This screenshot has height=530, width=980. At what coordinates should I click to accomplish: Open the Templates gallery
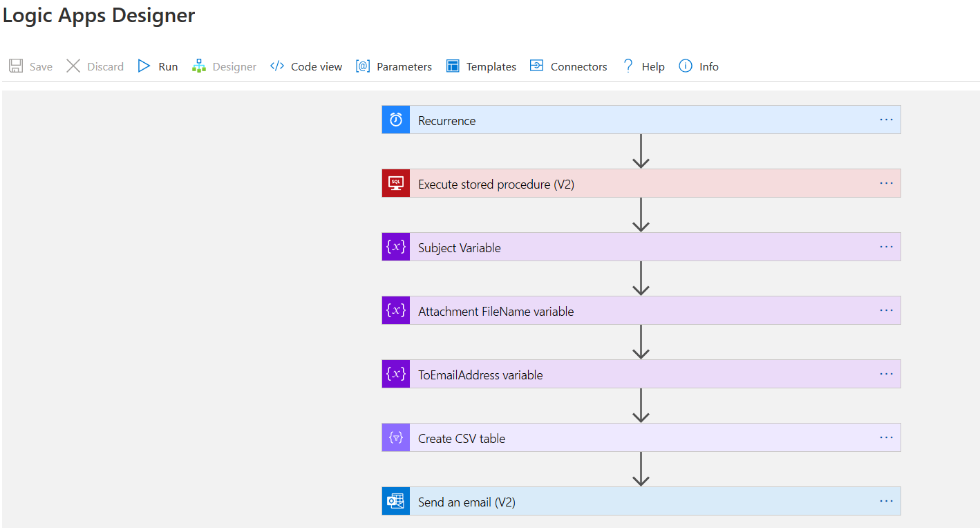(481, 66)
